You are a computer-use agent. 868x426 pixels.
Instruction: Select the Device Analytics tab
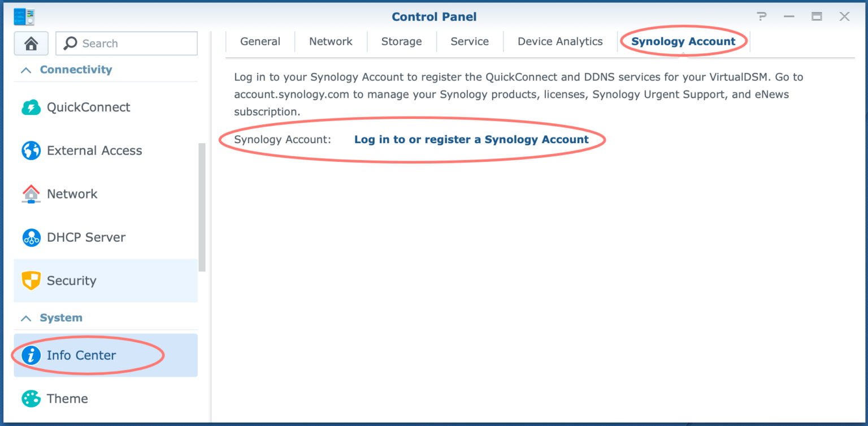[x=560, y=41]
